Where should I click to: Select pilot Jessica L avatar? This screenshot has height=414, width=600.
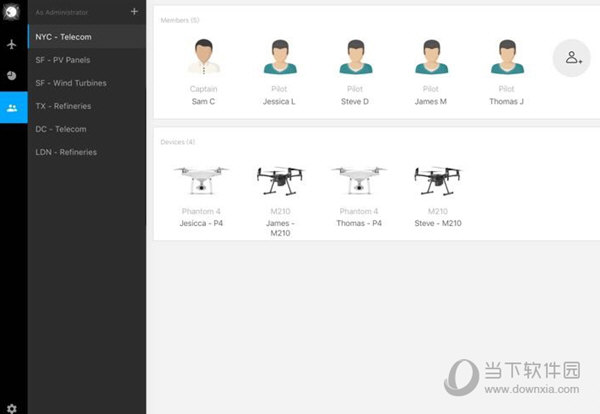[280, 57]
